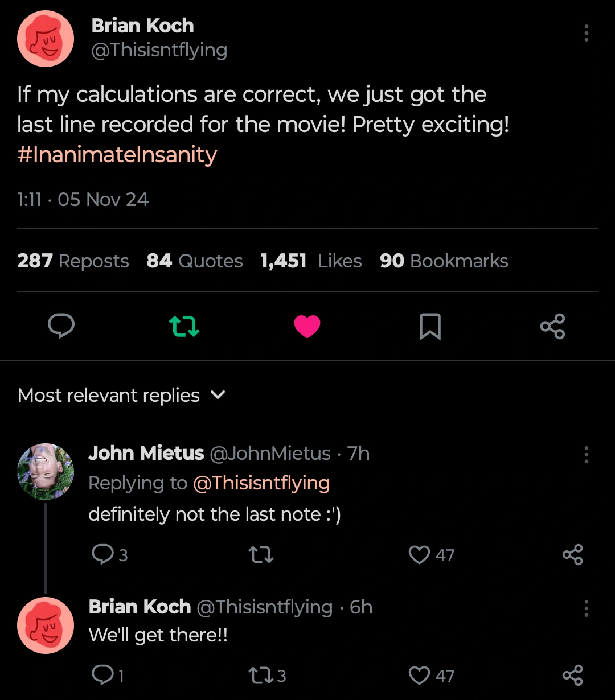Open comments on John Mietus's reply
Screen dimensions: 615x700
[102, 555]
